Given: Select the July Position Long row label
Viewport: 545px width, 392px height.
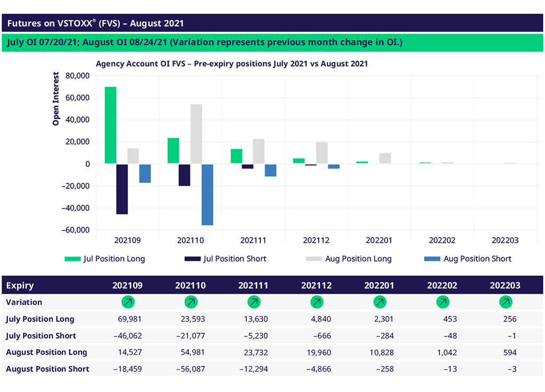Looking at the screenshot, I should point(40,319).
